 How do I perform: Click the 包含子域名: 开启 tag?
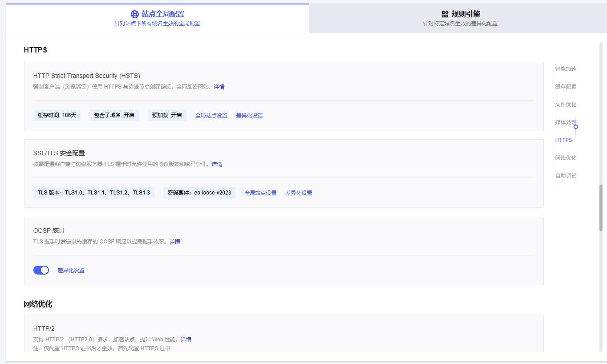tap(114, 115)
